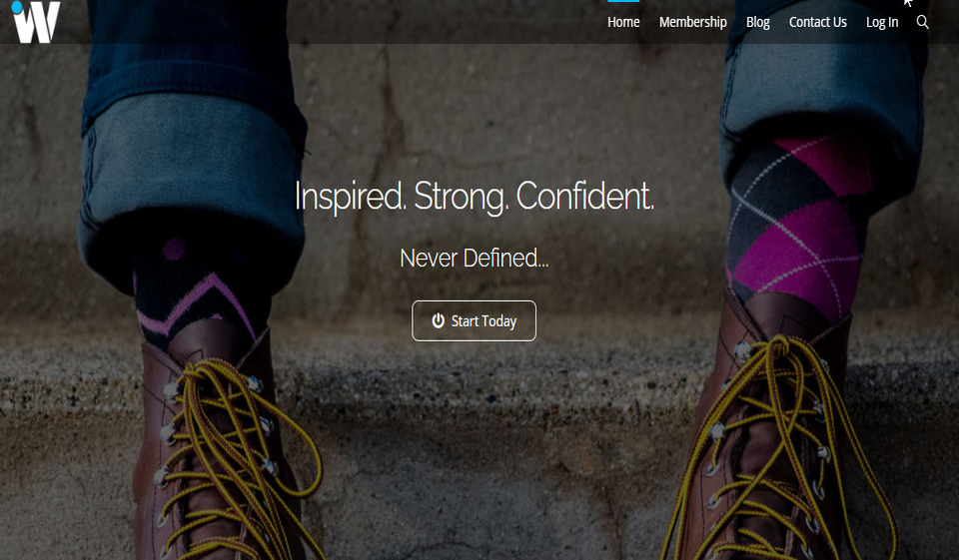Screen dimensions: 959x560
Task: Click the "Never Defined..." subheading text
Action: (474, 258)
